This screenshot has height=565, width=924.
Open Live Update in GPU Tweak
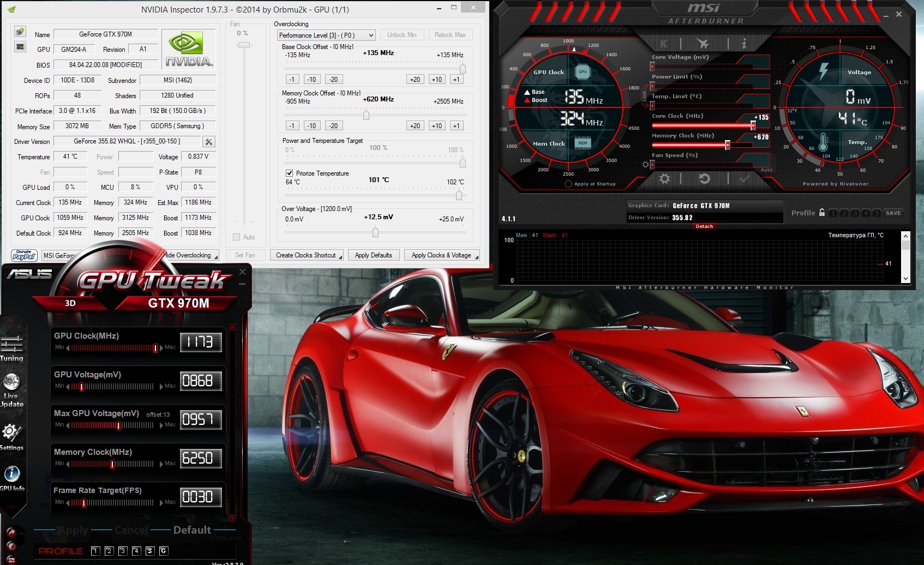pyautogui.click(x=11, y=391)
